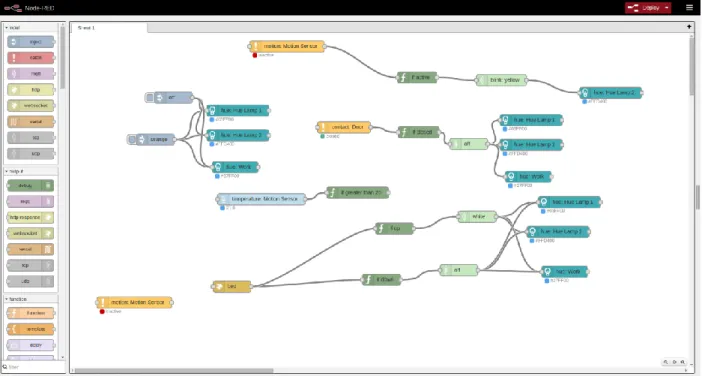Select the 'temperature: Motion Sensor' node
The image size is (702, 376).
coord(261,199)
